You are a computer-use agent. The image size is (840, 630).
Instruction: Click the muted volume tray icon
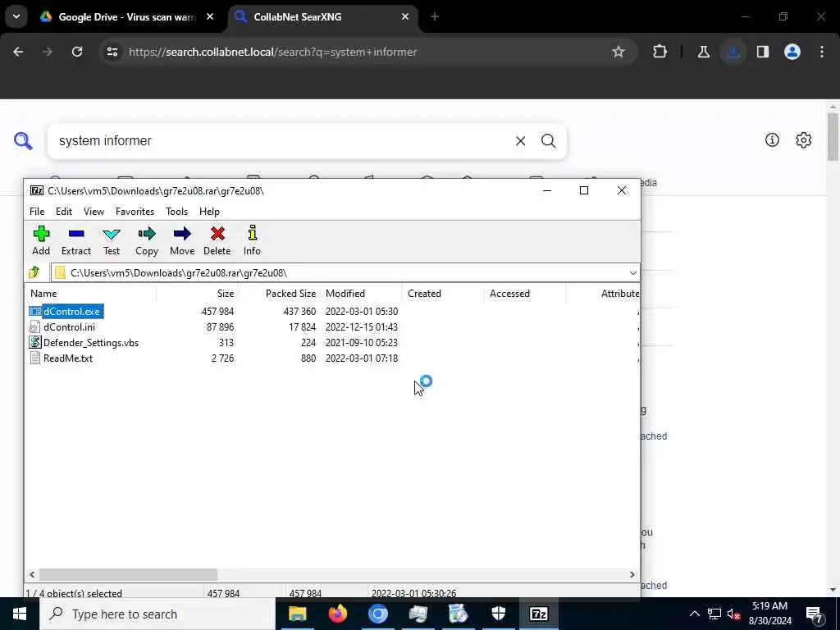pos(733,614)
